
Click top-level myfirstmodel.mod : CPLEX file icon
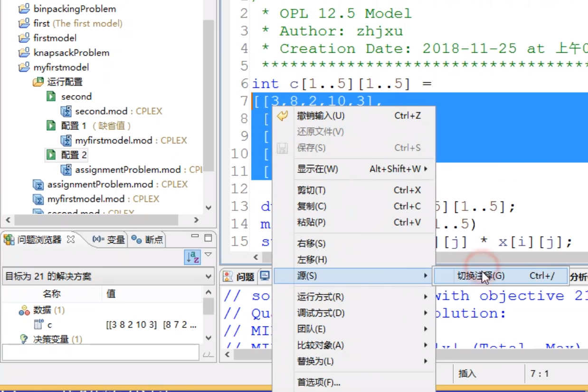click(x=38, y=199)
